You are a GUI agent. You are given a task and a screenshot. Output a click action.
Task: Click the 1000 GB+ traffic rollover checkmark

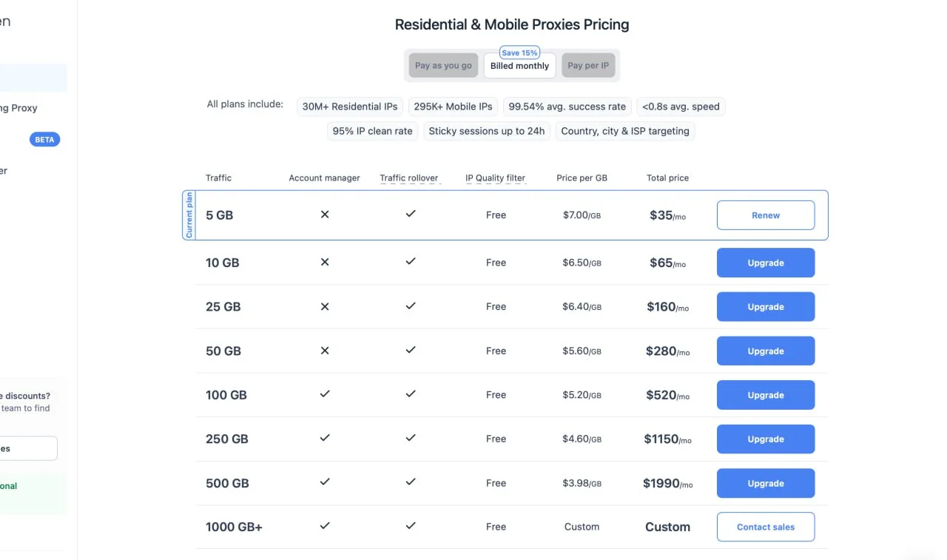[x=411, y=526]
